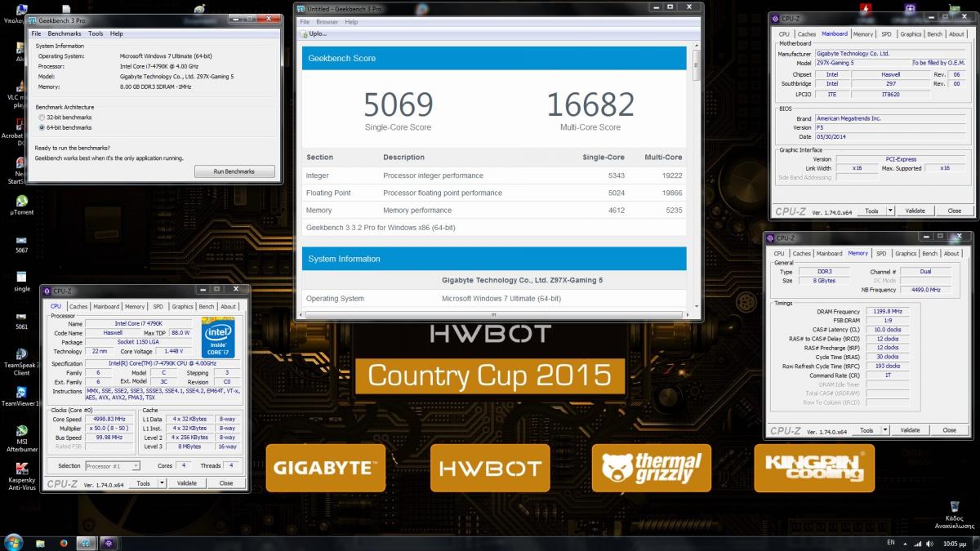Switch to CPU-Z via taskbar button
The image size is (980, 551).
(109, 543)
